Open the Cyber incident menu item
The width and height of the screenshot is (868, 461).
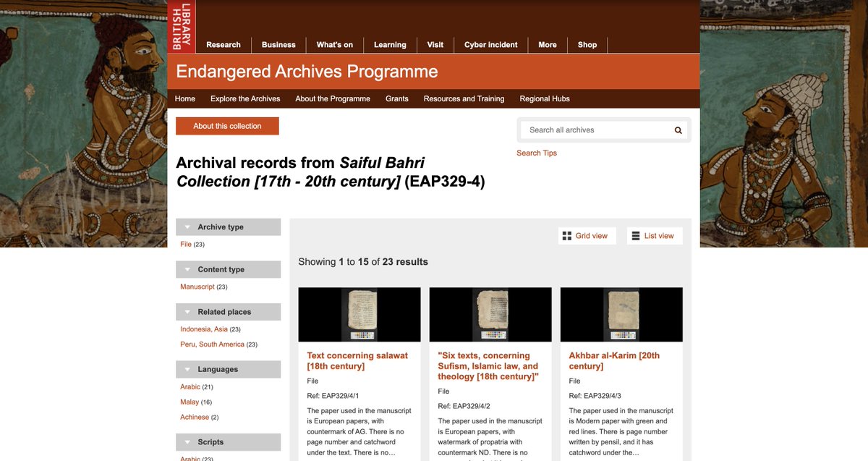(x=491, y=45)
